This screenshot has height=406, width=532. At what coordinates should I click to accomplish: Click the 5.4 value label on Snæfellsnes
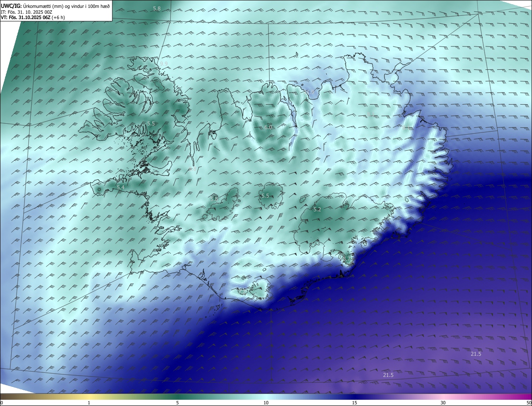121,188
